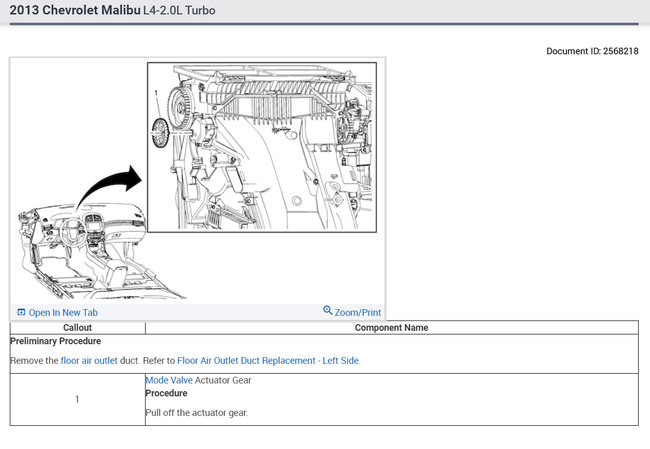Viewport: 650px width, 449px height.
Task: Follow the floor air outlet link
Action: click(89, 361)
